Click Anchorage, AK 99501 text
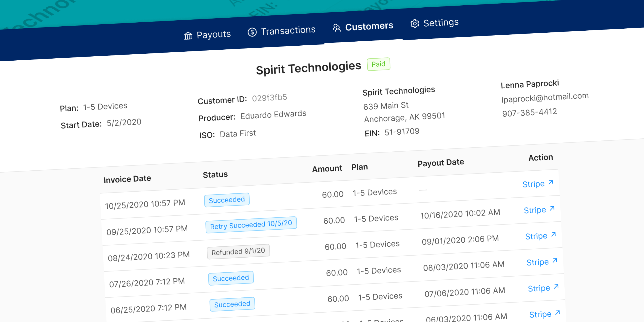The width and height of the screenshot is (644, 322). click(405, 117)
